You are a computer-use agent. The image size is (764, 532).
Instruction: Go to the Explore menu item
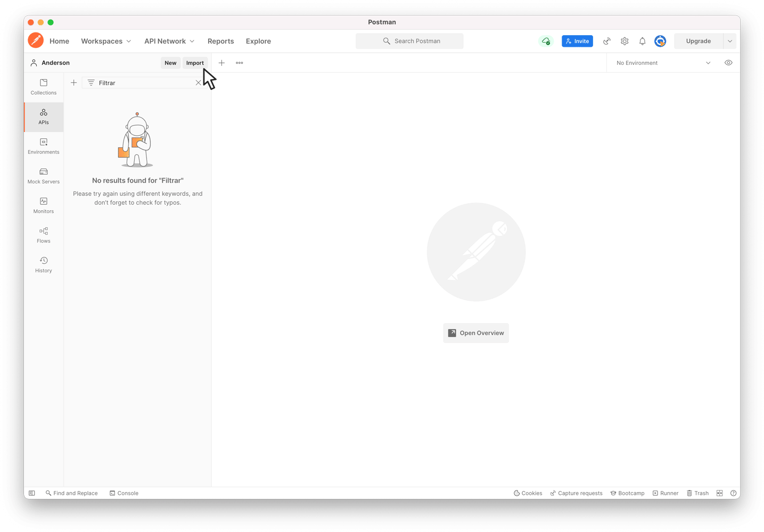(258, 41)
